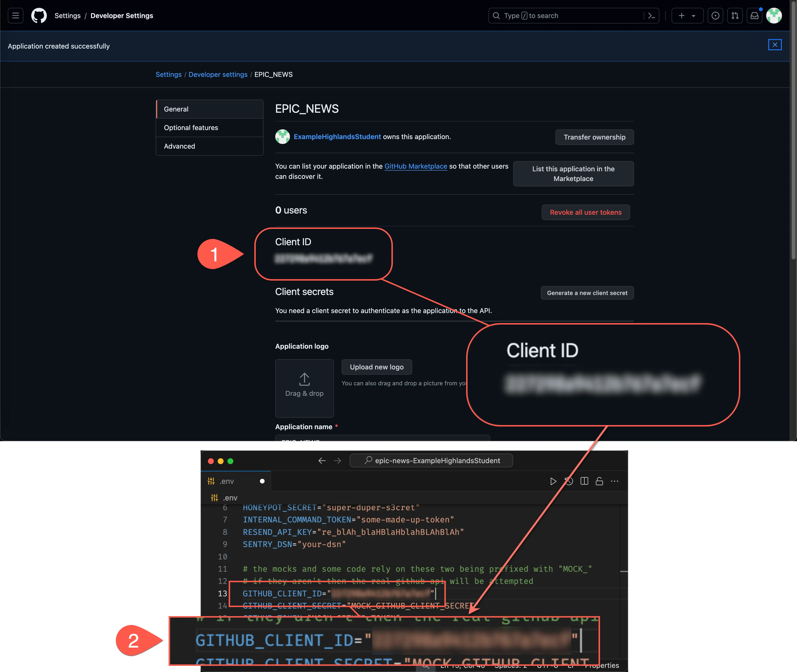Open the GitHub Marketplace link

click(x=416, y=166)
